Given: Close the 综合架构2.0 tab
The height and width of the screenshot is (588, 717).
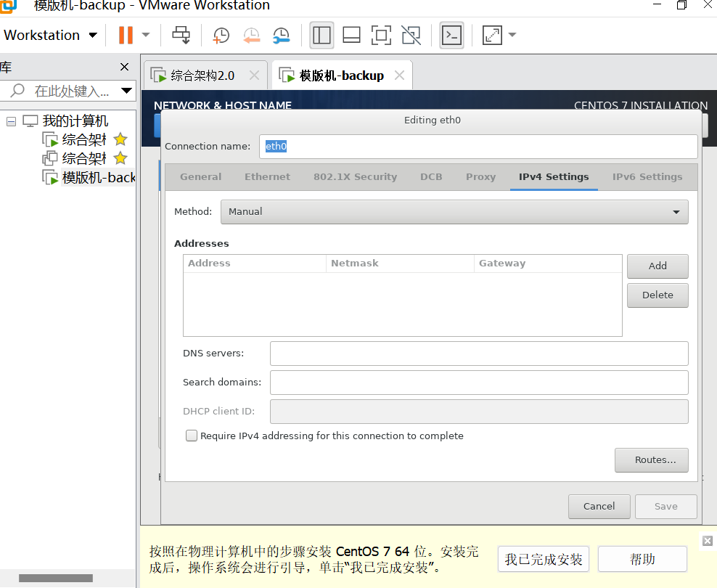Looking at the screenshot, I should [254, 75].
